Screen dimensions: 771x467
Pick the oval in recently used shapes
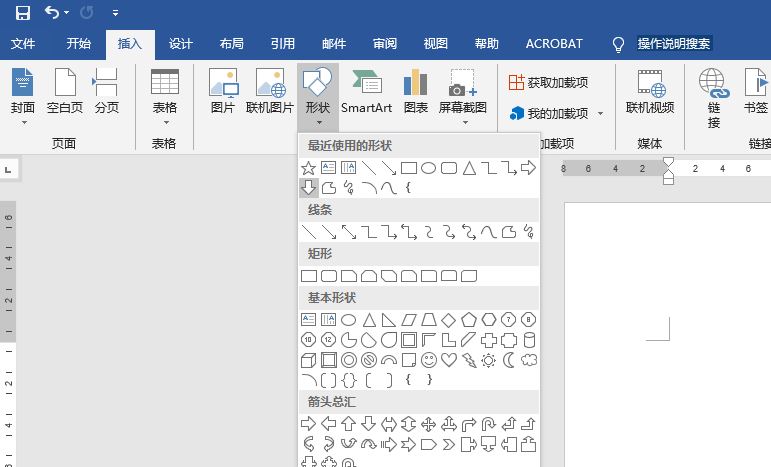point(428,168)
